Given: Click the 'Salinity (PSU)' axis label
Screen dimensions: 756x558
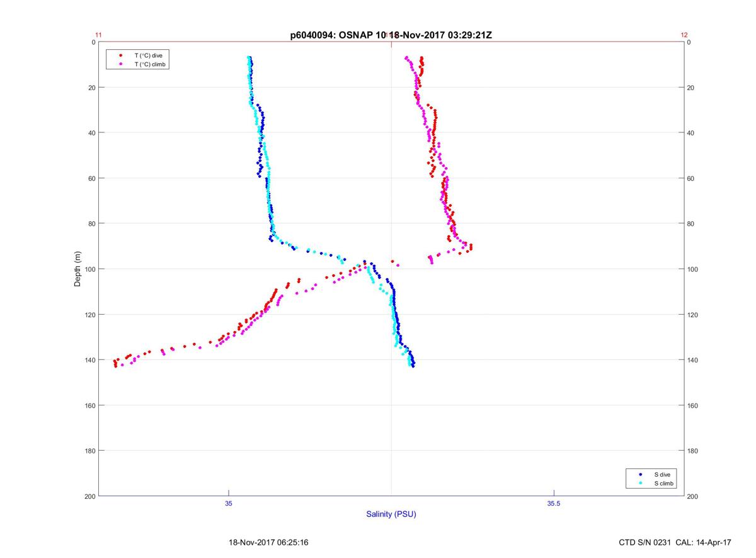Looking at the screenshot, I should click(391, 514).
